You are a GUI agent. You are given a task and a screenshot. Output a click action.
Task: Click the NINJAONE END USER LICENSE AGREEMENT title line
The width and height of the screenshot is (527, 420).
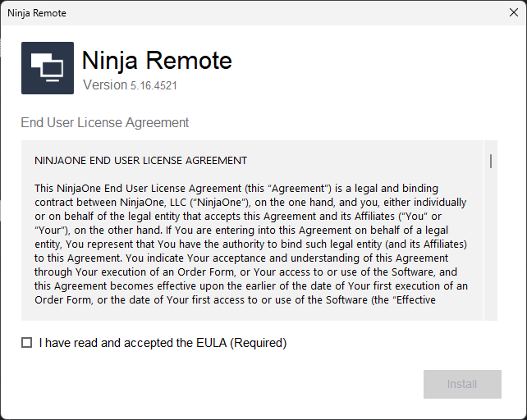point(140,161)
